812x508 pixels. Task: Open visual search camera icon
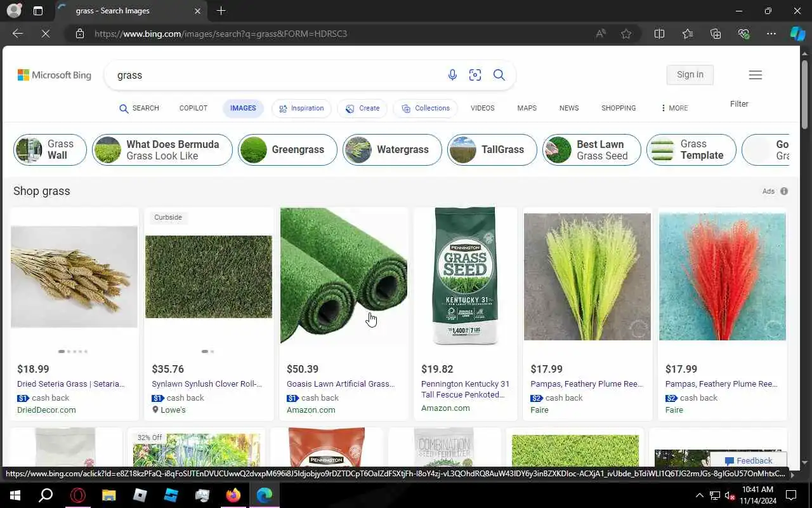point(475,75)
